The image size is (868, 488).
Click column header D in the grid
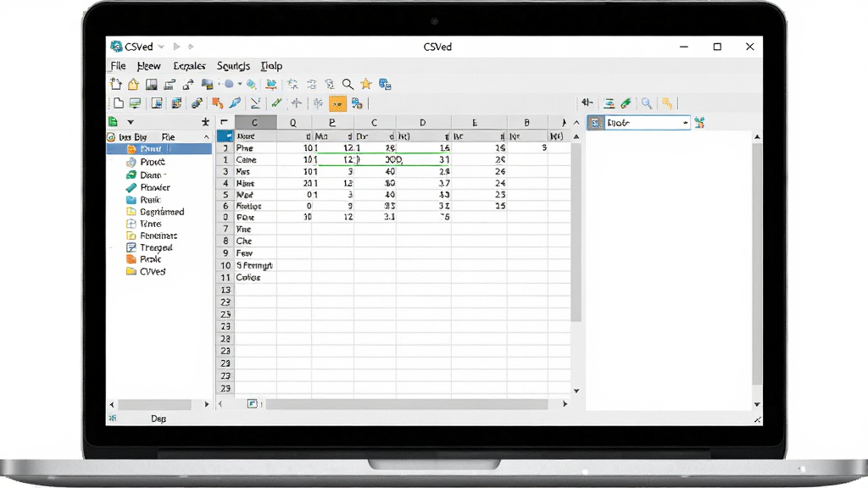pyautogui.click(x=423, y=122)
